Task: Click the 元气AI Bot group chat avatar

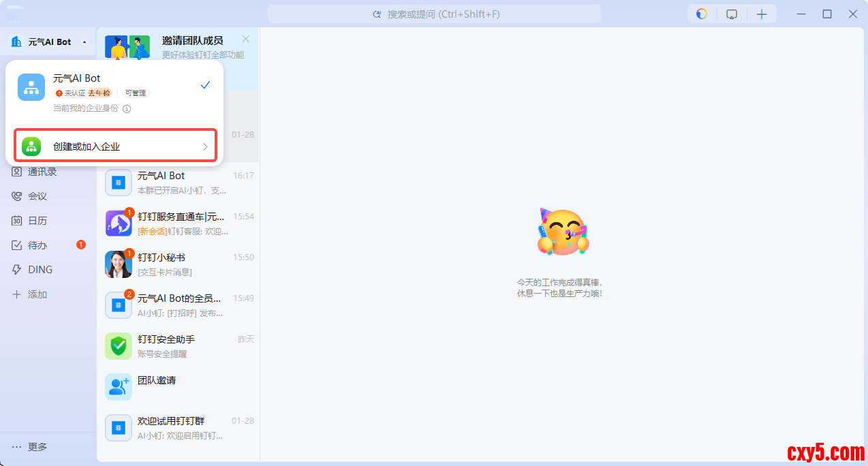Action: (119, 183)
